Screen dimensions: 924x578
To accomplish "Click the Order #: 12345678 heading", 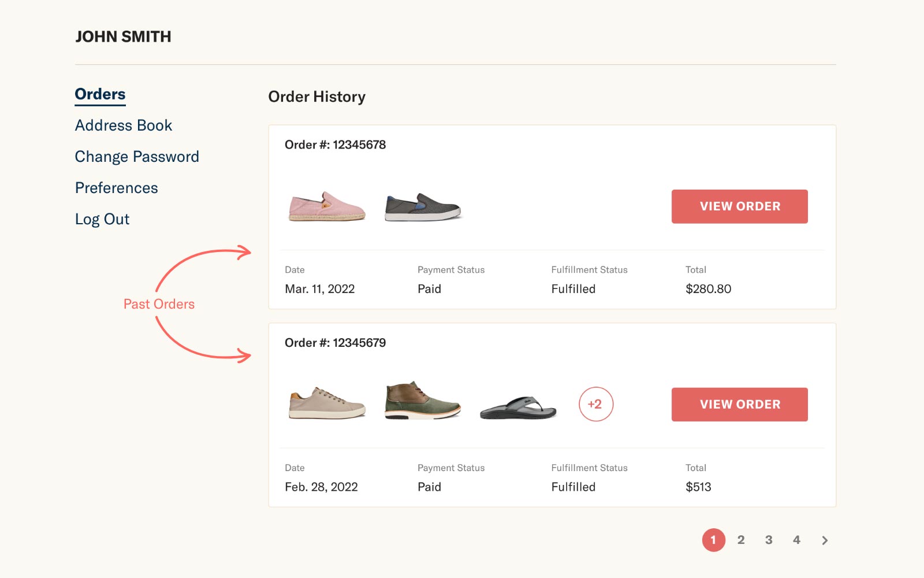I will [336, 144].
